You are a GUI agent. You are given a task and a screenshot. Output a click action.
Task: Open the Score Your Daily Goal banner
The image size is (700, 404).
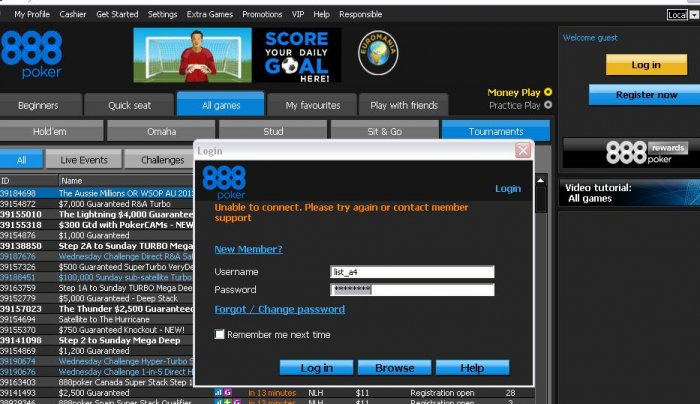click(x=237, y=55)
